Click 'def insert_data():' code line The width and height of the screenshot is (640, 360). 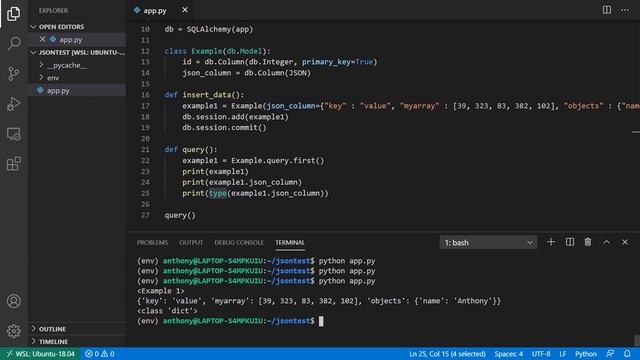click(x=204, y=95)
